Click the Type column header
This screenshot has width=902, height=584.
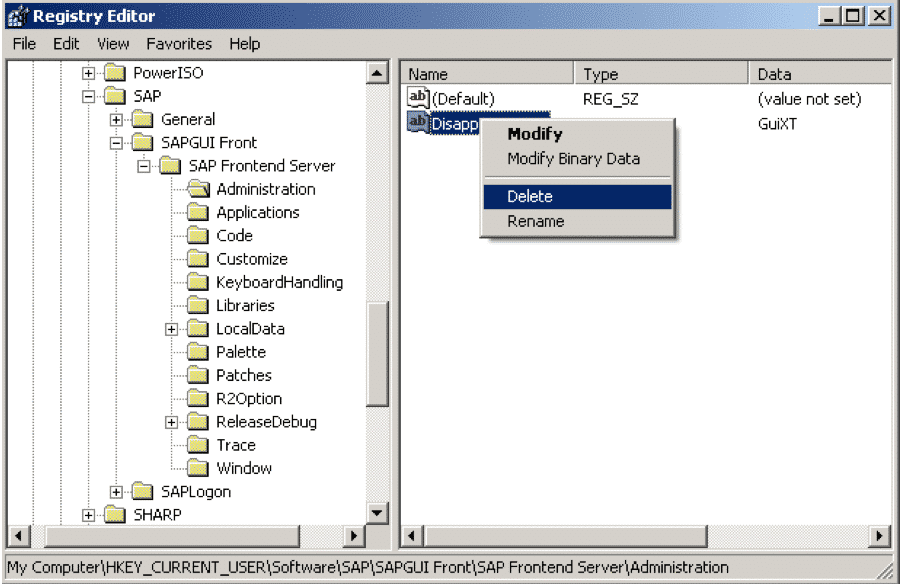pos(662,74)
